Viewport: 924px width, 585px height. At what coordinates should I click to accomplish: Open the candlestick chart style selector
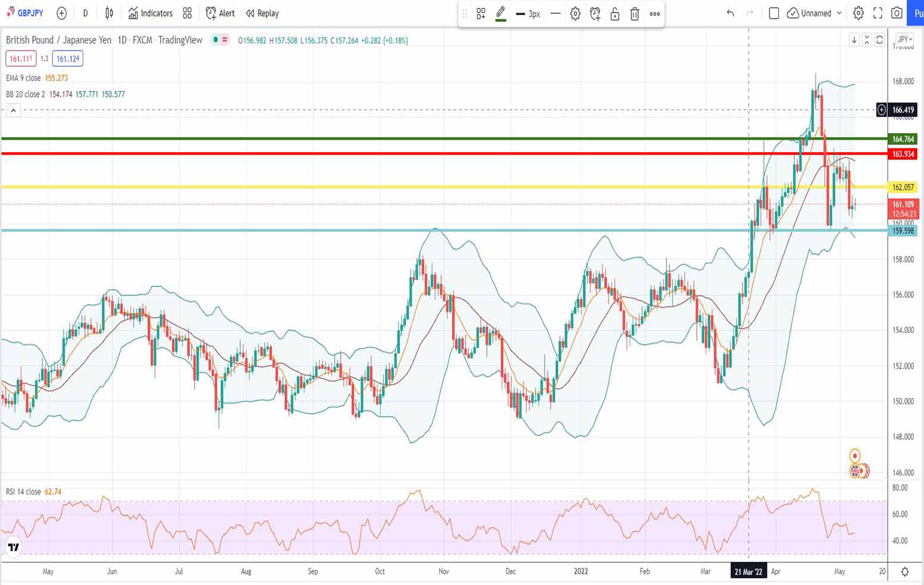coord(109,13)
